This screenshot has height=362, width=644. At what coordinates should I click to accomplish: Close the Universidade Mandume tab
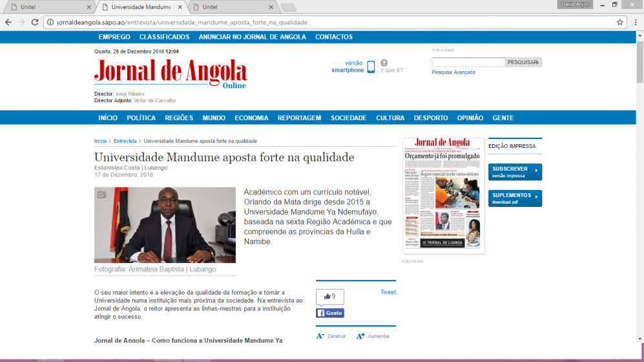point(180,7)
